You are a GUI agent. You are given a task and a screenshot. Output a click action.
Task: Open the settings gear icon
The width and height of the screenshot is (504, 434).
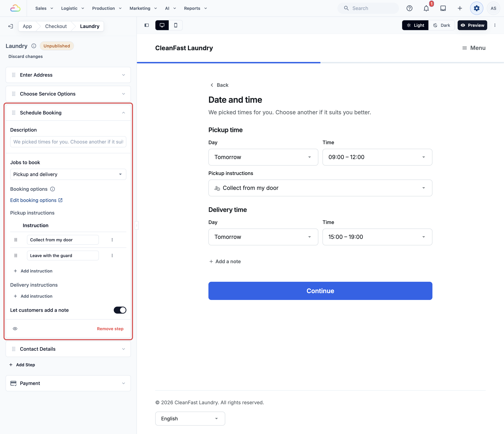(x=477, y=8)
